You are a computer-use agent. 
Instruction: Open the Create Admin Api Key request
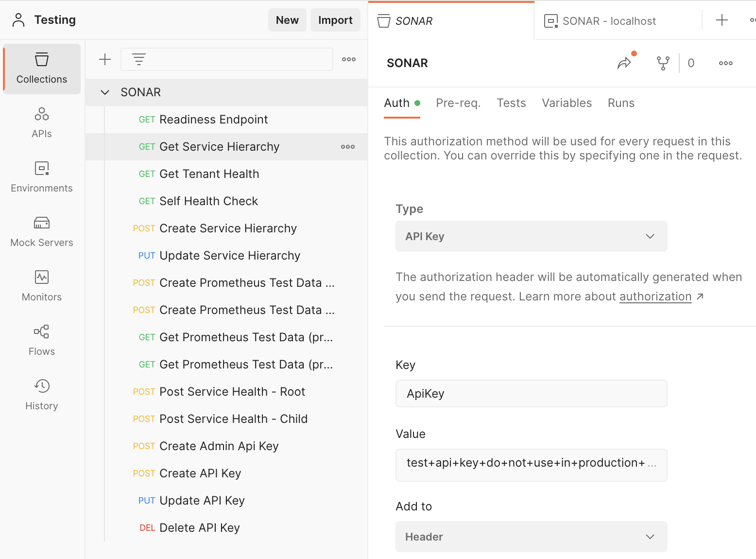226,446
